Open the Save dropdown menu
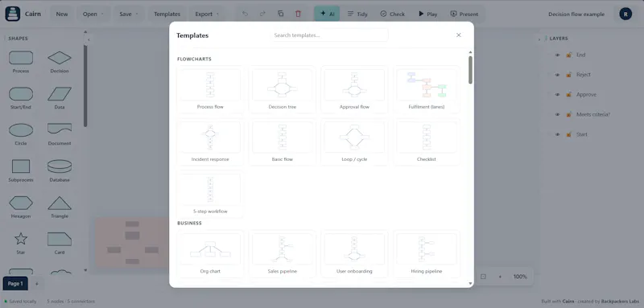 coord(129,14)
